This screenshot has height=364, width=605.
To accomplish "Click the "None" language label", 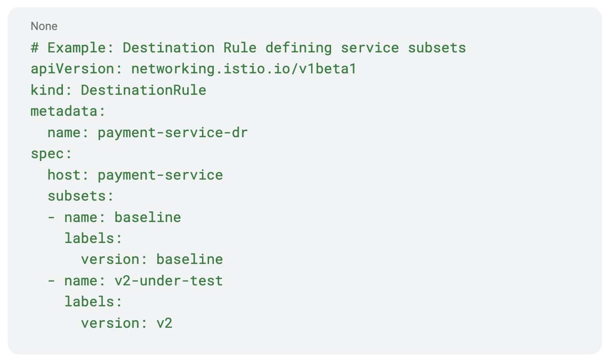I will click(x=44, y=26).
